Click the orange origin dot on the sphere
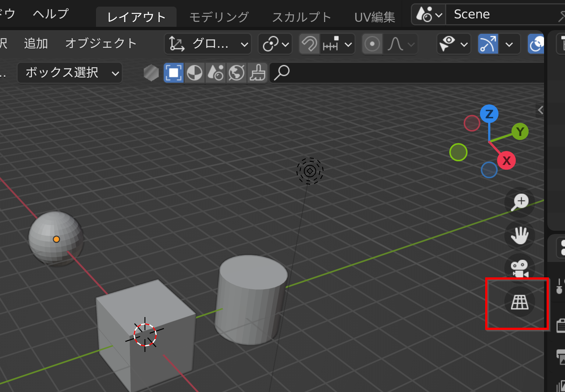Screen dimensions: 565x392 click(x=56, y=239)
